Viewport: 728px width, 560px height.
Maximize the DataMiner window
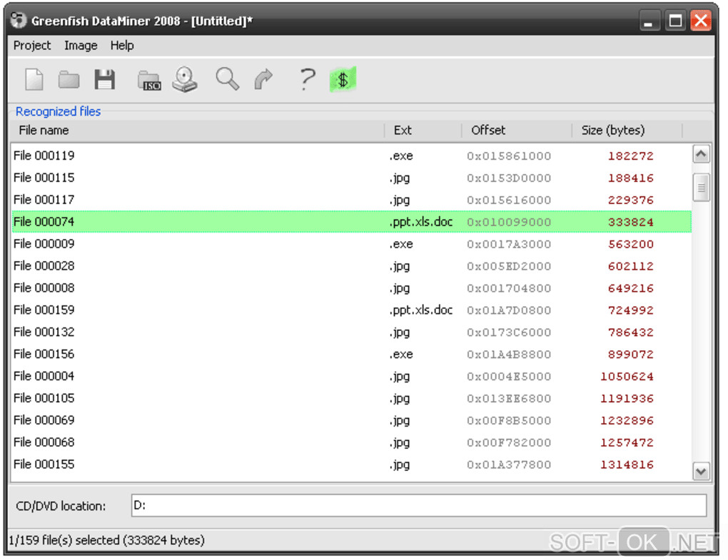pyautogui.click(x=675, y=21)
